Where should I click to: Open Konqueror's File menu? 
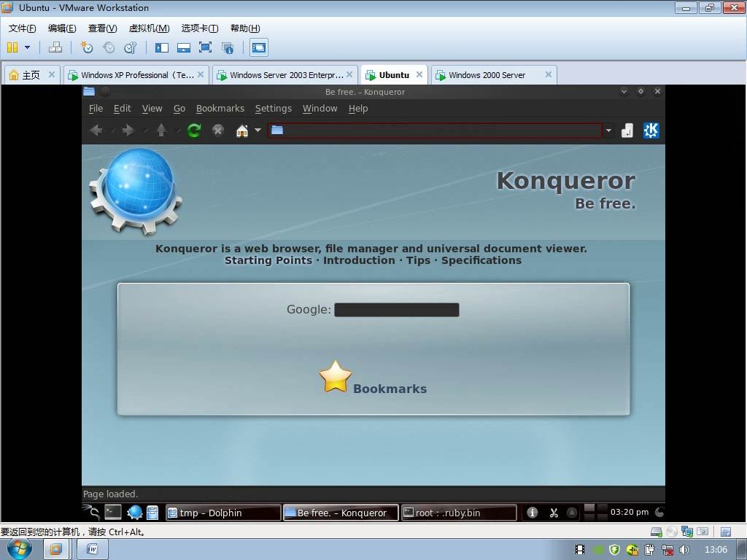coord(96,109)
